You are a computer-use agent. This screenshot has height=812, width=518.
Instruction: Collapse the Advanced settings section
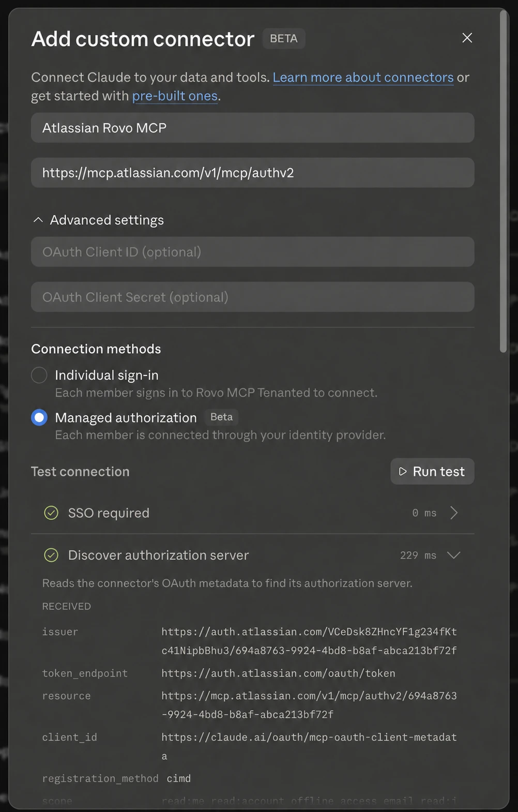point(98,220)
